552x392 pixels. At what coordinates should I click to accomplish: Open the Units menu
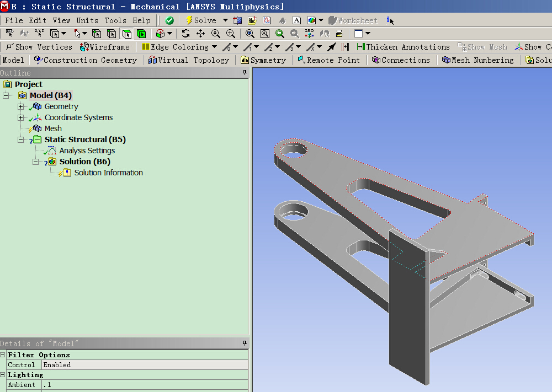(x=87, y=20)
